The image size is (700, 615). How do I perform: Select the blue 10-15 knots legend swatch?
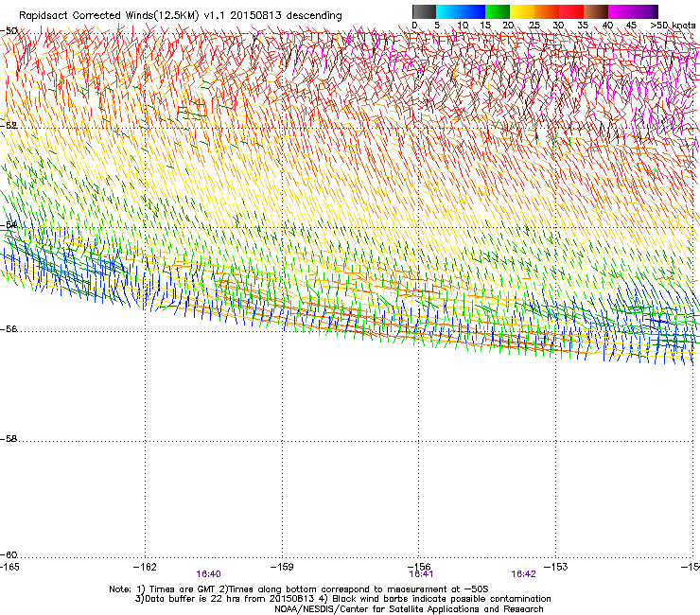coord(473,11)
